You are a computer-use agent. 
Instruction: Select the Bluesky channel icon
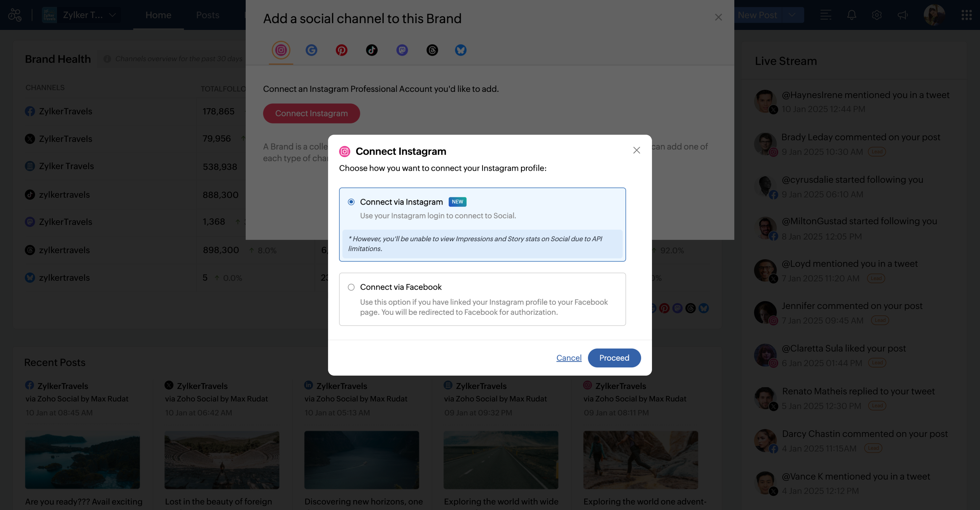(460, 50)
